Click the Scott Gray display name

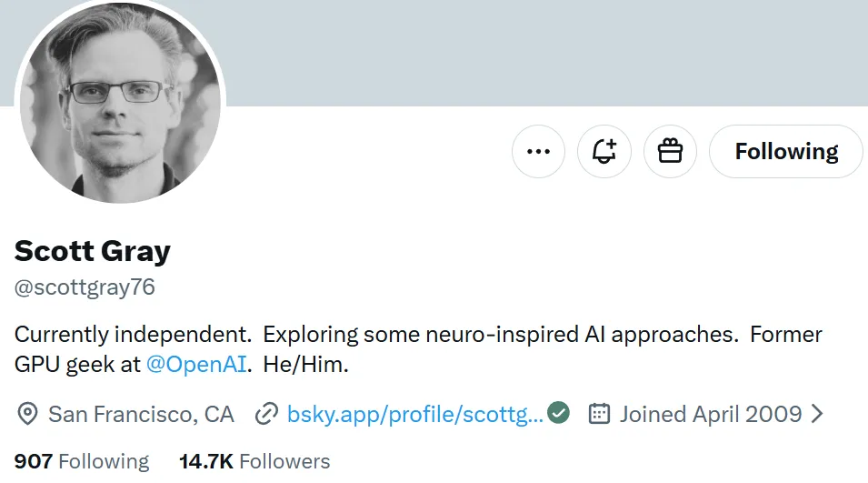pyautogui.click(x=93, y=251)
